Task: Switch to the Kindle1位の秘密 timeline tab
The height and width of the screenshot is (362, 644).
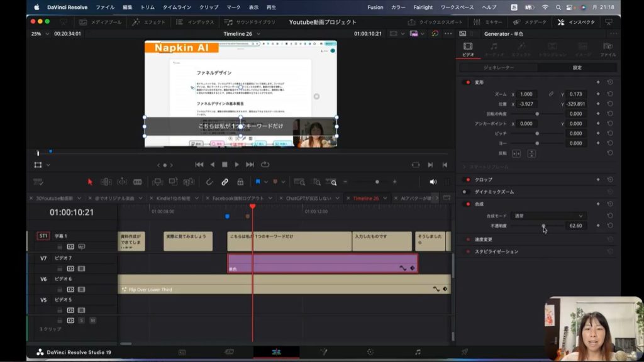Action: click(x=174, y=198)
